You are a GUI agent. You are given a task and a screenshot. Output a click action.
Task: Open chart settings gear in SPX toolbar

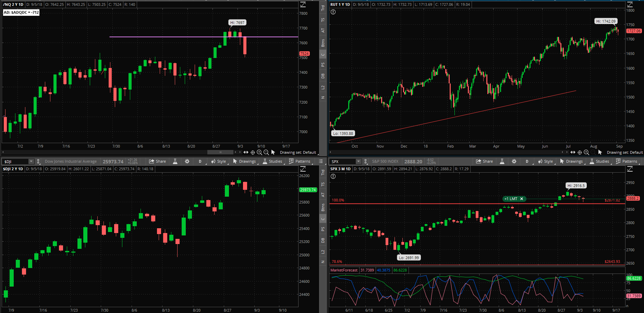tap(514, 161)
